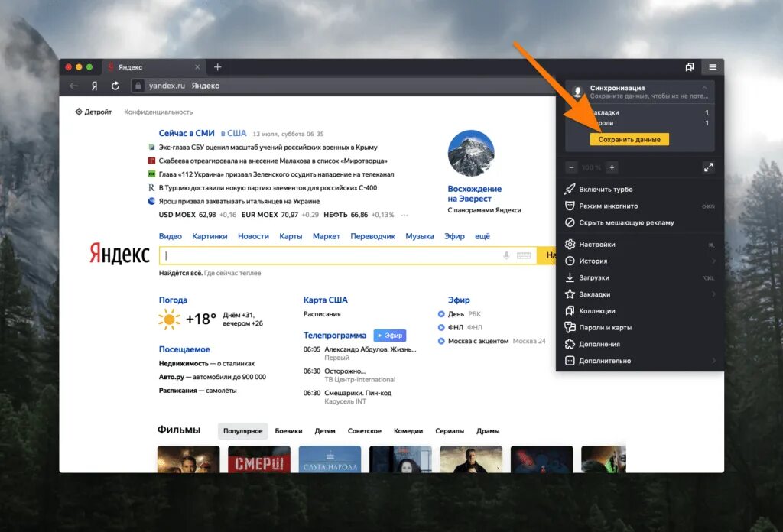This screenshot has height=532, width=783.
Task: Click the three dots after exchange rates
Action: coord(404,215)
